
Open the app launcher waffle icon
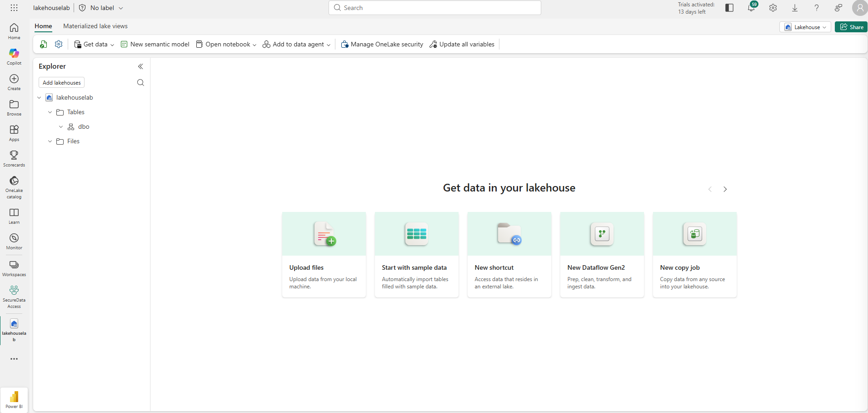[14, 8]
